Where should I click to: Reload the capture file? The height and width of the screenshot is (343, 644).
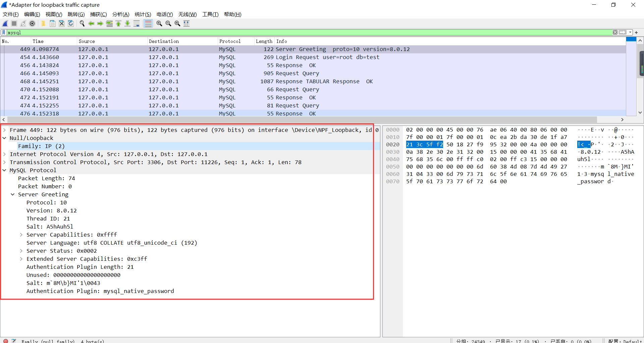coord(71,23)
